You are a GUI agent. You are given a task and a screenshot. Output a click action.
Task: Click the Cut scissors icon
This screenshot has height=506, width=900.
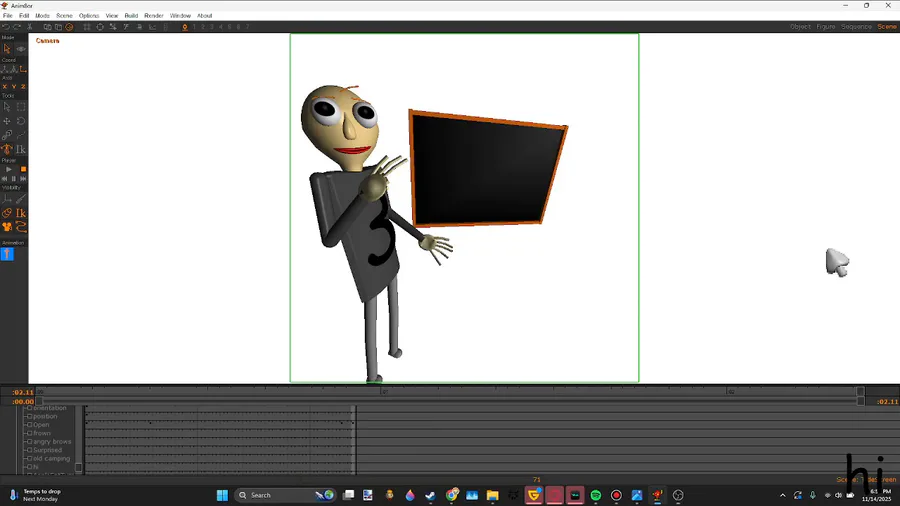click(30, 27)
